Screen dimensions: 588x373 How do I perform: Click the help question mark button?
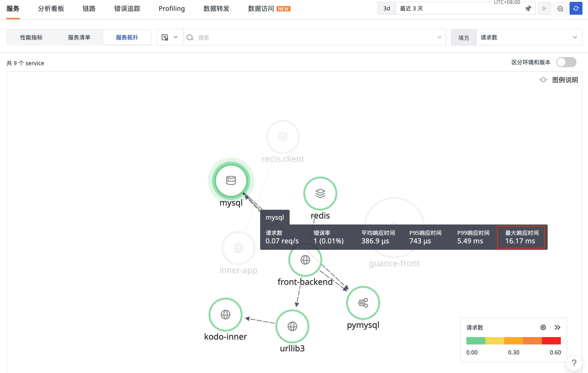click(x=574, y=363)
